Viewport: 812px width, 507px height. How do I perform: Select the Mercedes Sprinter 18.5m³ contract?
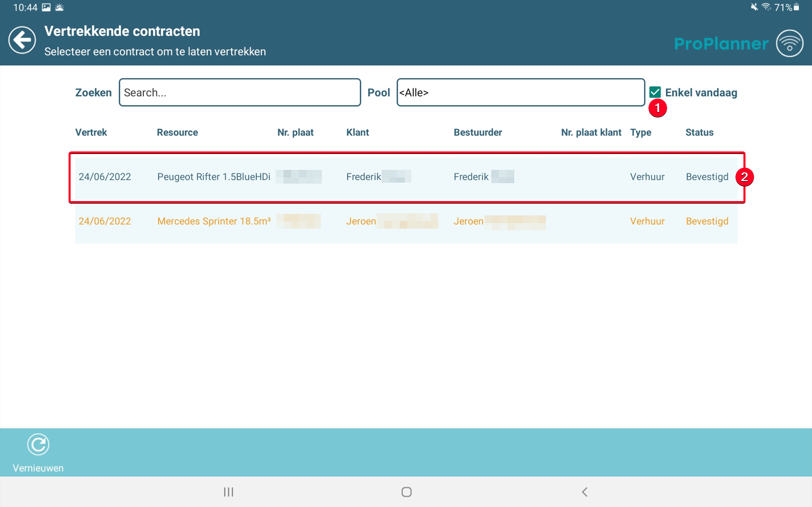406,222
